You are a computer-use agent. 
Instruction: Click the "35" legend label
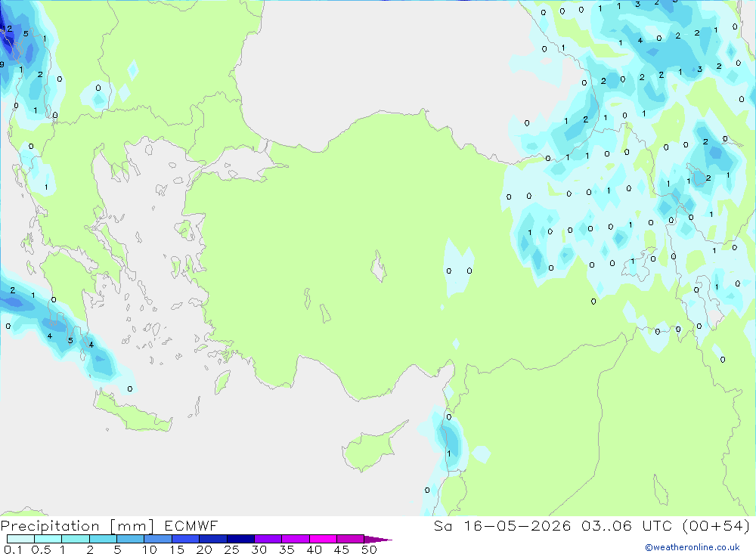click(287, 549)
